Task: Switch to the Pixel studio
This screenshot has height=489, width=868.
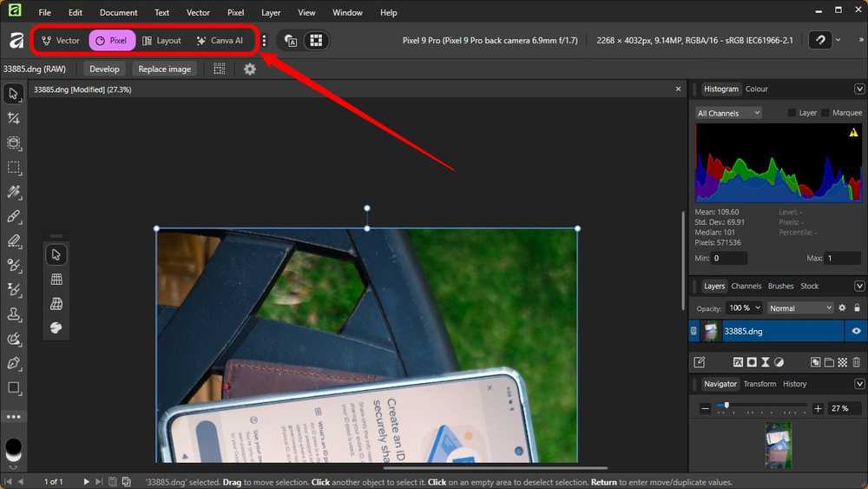Action: pyautogui.click(x=112, y=41)
